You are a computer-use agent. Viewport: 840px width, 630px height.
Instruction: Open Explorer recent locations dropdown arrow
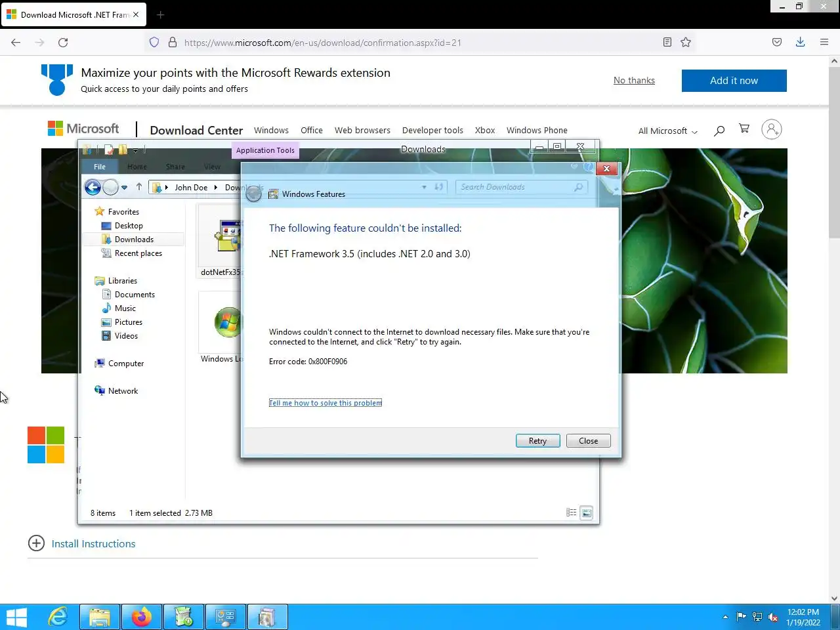click(124, 188)
